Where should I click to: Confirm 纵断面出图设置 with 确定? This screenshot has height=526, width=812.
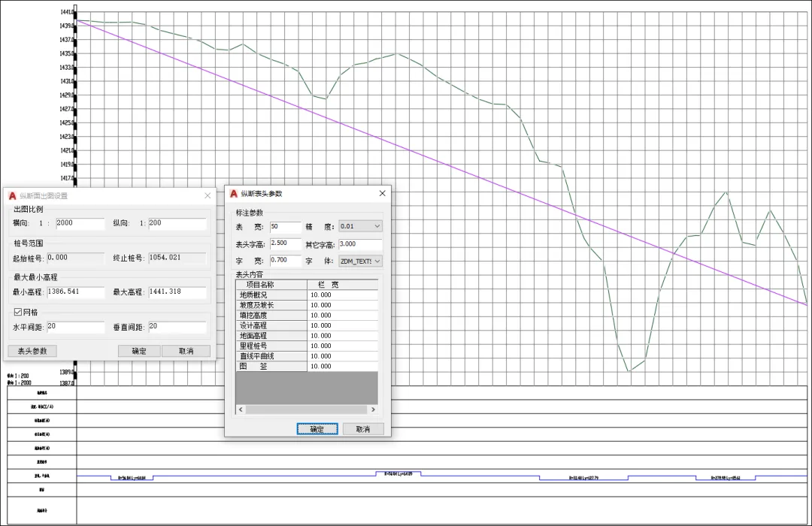tap(139, 351)
